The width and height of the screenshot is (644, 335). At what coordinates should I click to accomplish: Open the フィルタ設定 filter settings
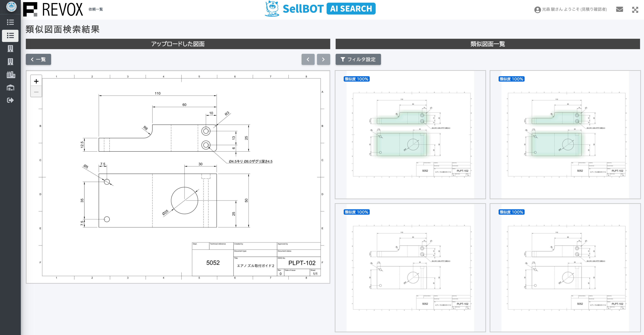click(358, 60)
